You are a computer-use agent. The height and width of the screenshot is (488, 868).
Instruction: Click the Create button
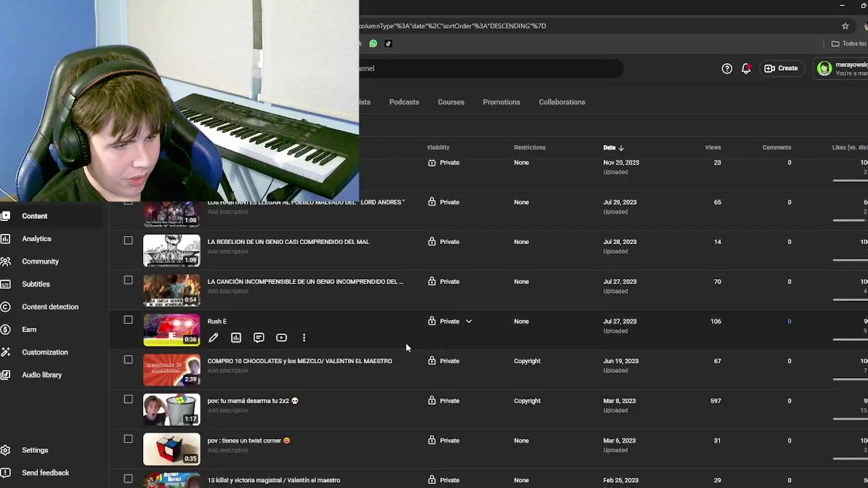(781, 68)
